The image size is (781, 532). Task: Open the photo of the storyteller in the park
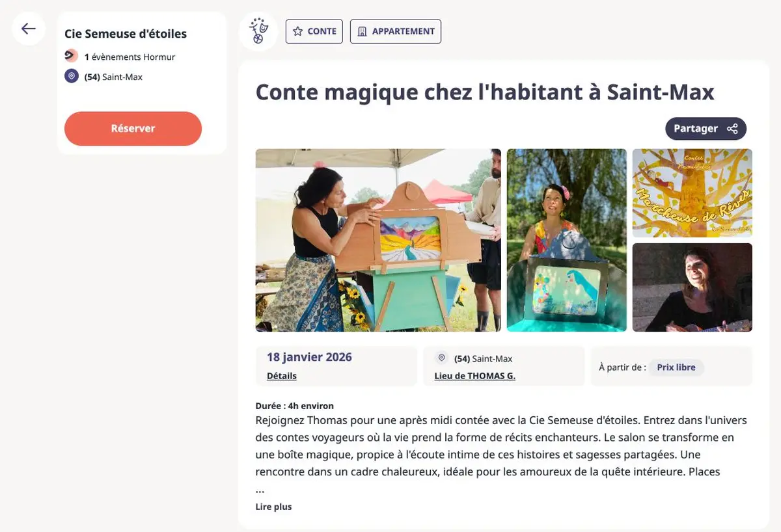click(566, 241)
